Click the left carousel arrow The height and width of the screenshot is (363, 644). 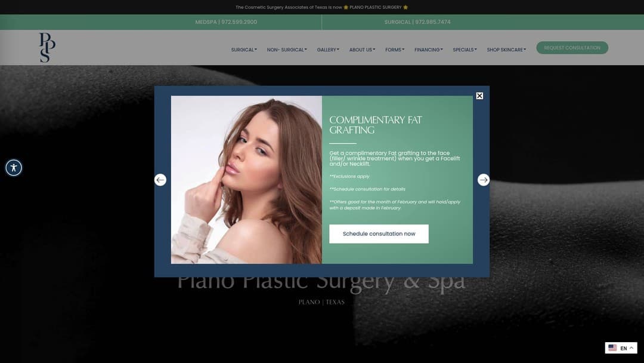160,179
